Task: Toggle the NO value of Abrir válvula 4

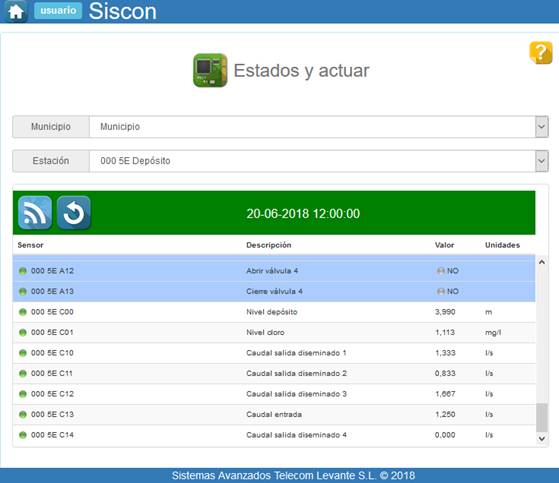Action: [448, 271]
